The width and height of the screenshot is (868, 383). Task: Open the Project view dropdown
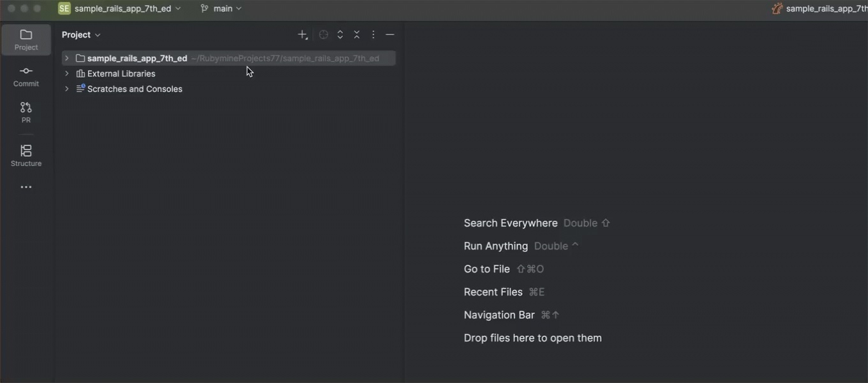click(x=81, y=35)
